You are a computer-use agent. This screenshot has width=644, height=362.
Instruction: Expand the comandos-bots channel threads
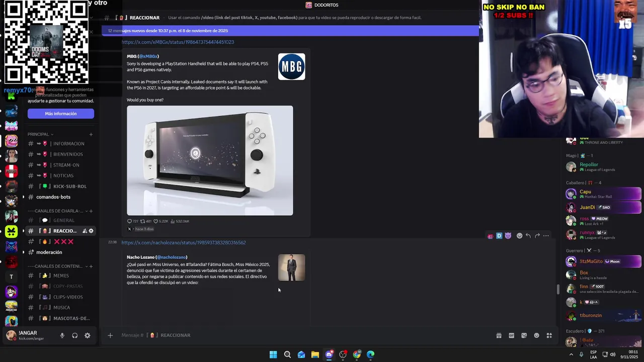coord(23,197)
